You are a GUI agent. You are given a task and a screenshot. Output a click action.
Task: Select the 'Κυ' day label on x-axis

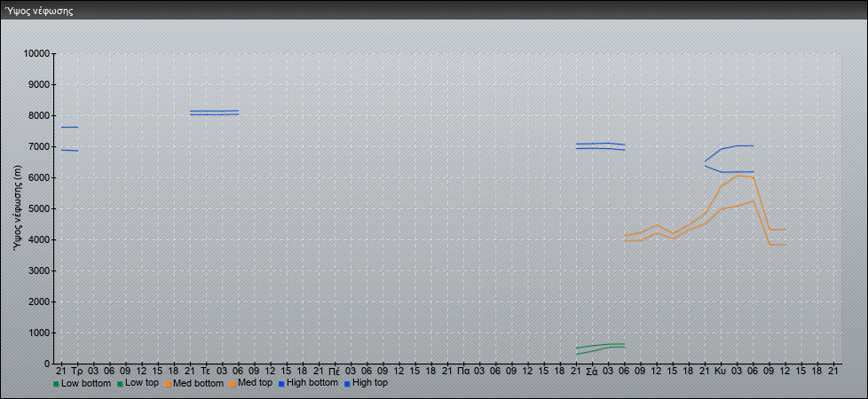pos(720,372)
